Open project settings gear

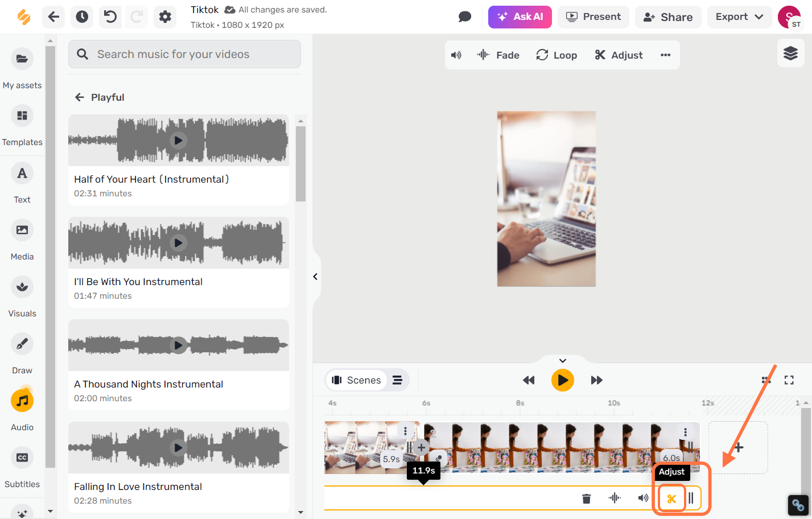[165, 17]
